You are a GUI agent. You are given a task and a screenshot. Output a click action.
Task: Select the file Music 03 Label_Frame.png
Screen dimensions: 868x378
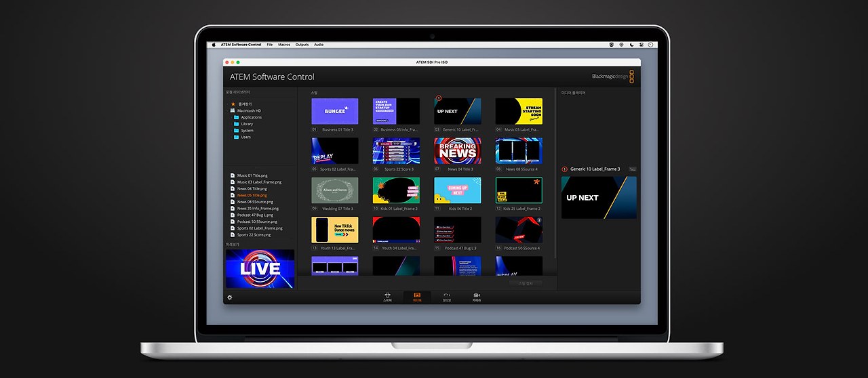pos(256,182)
